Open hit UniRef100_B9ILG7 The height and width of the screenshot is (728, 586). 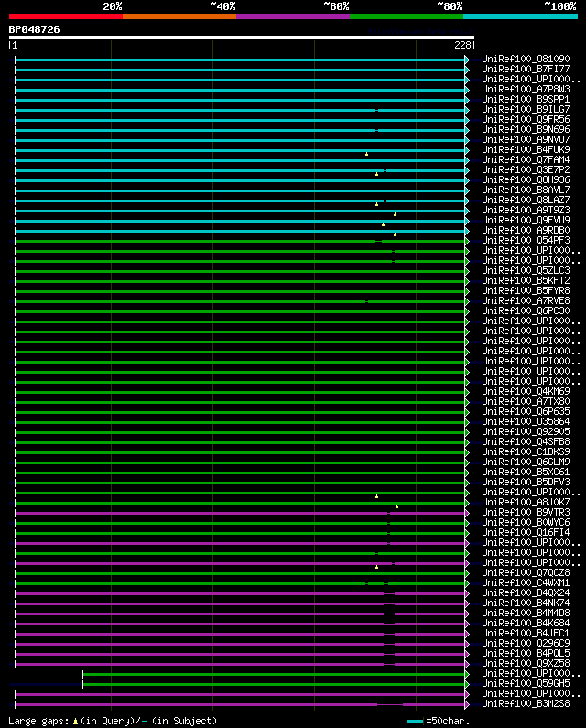click(526, 110)
